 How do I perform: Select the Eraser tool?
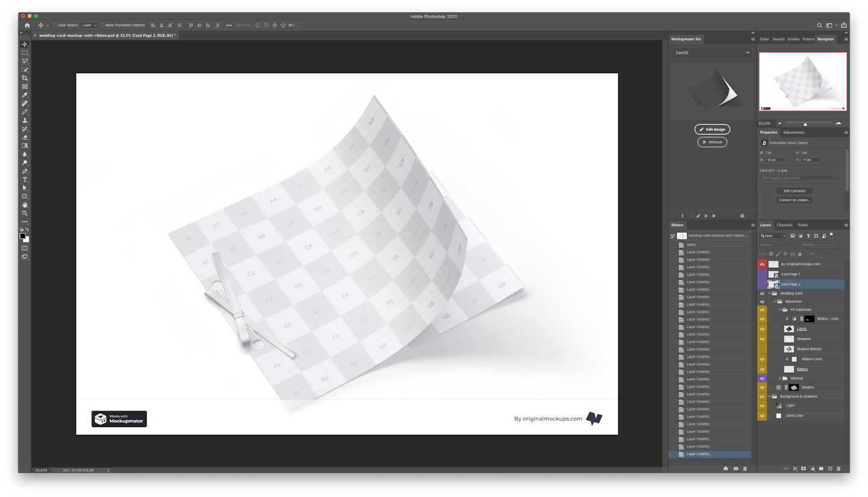(25, 137)
